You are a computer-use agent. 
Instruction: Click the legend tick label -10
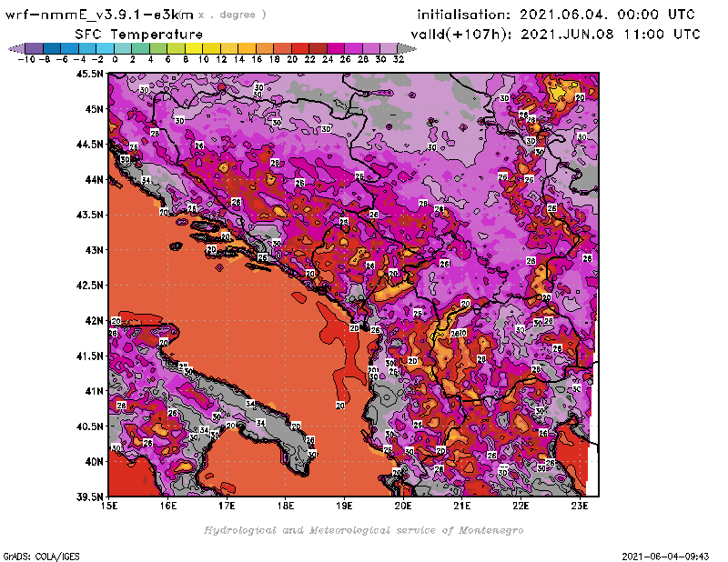(x=26, y=59)
